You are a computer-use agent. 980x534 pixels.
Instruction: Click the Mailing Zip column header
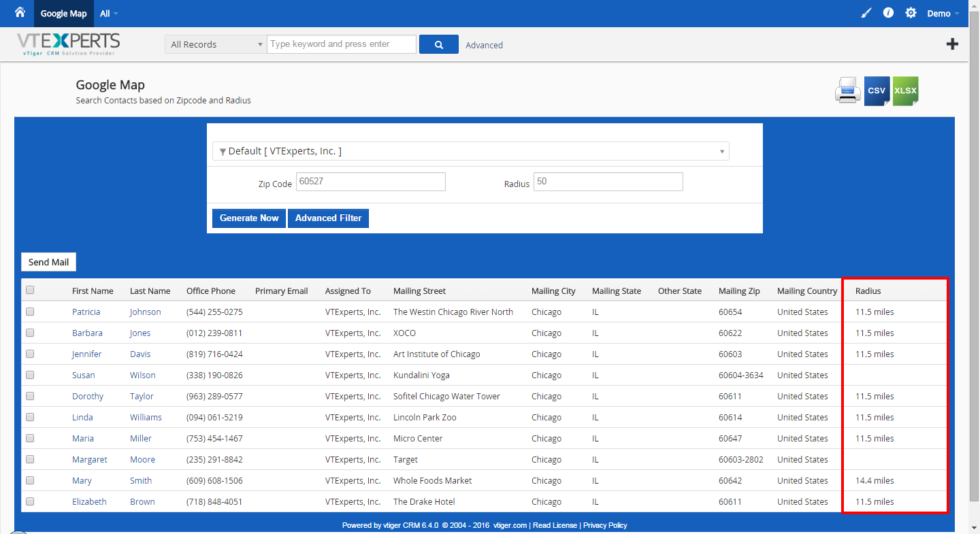click(739, 290)
